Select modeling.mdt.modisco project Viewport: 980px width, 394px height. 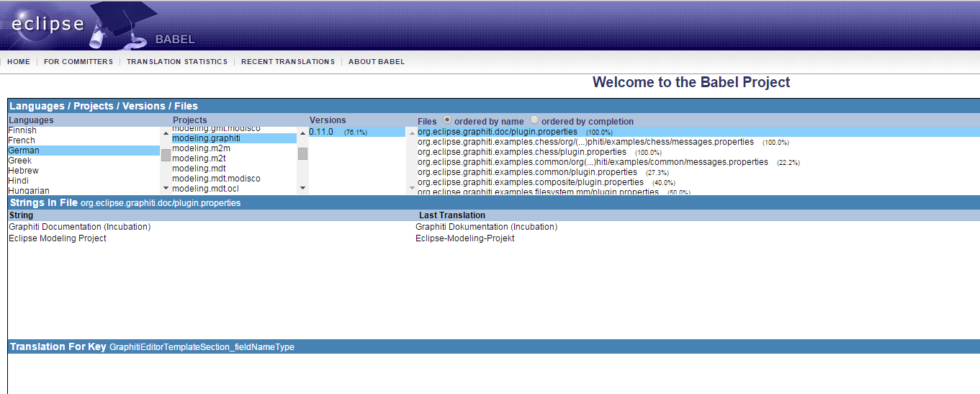pos(234,179)
